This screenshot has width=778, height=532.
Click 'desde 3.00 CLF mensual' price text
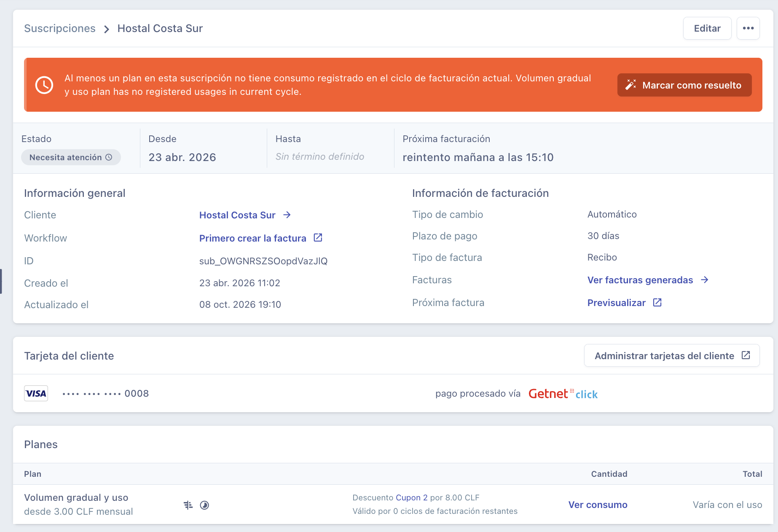pos(78,511)
